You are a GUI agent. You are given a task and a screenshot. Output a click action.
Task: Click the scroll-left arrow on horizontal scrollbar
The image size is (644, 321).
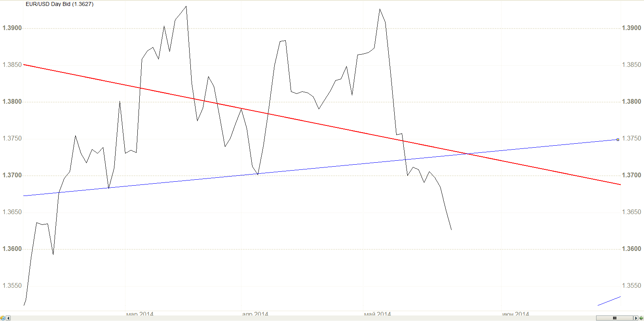(x=8, y=318)
